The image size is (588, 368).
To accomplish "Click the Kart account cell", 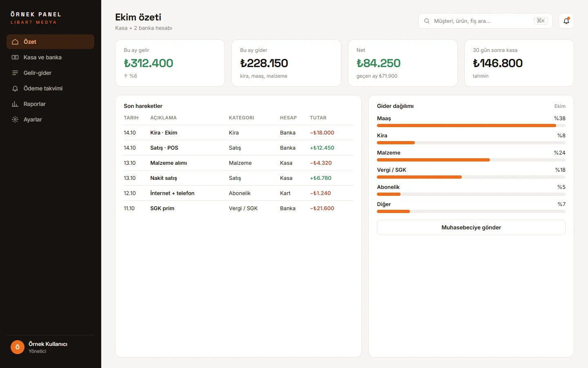I will click(x=285, y=193).
